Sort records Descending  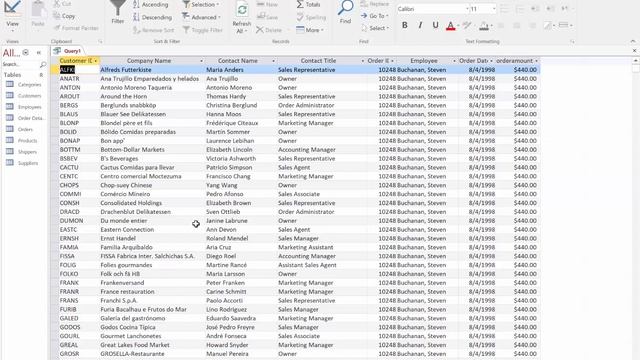(152, 18)
